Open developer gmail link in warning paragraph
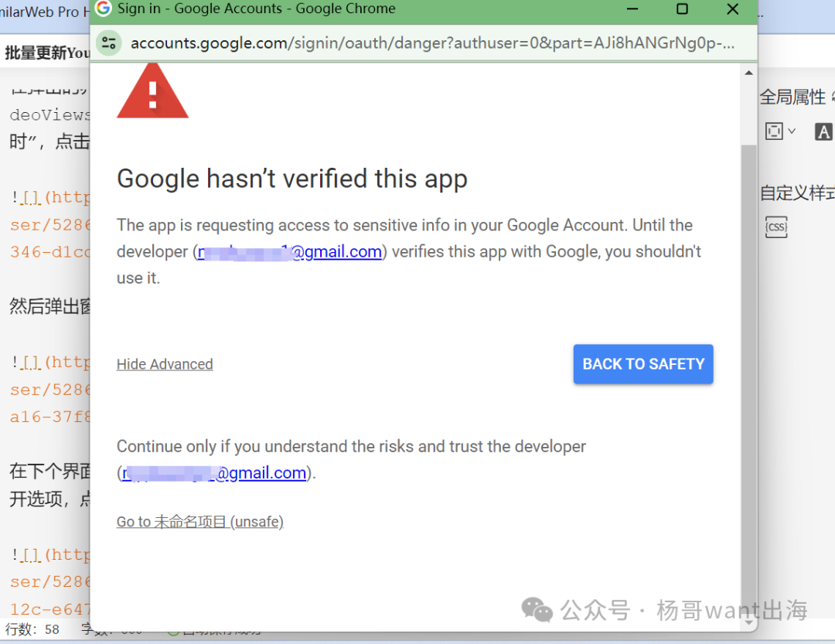835x644 pixels. [x=290, y=251]
